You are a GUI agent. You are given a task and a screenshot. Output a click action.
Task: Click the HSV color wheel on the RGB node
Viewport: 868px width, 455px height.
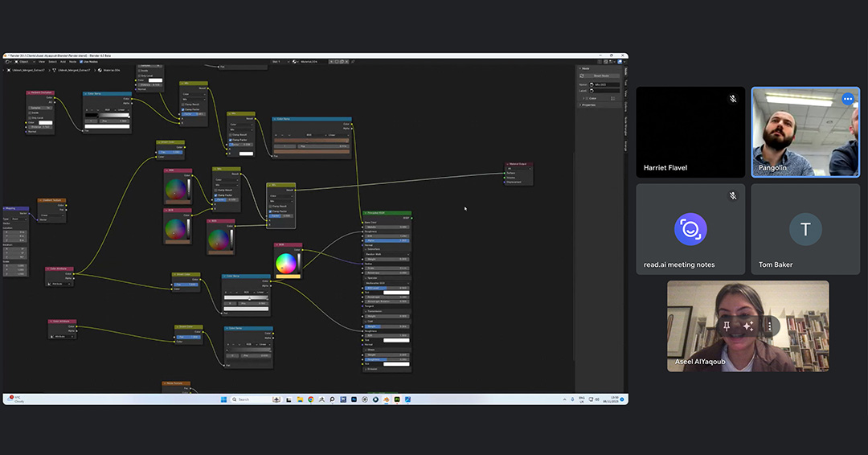[285, 263]
